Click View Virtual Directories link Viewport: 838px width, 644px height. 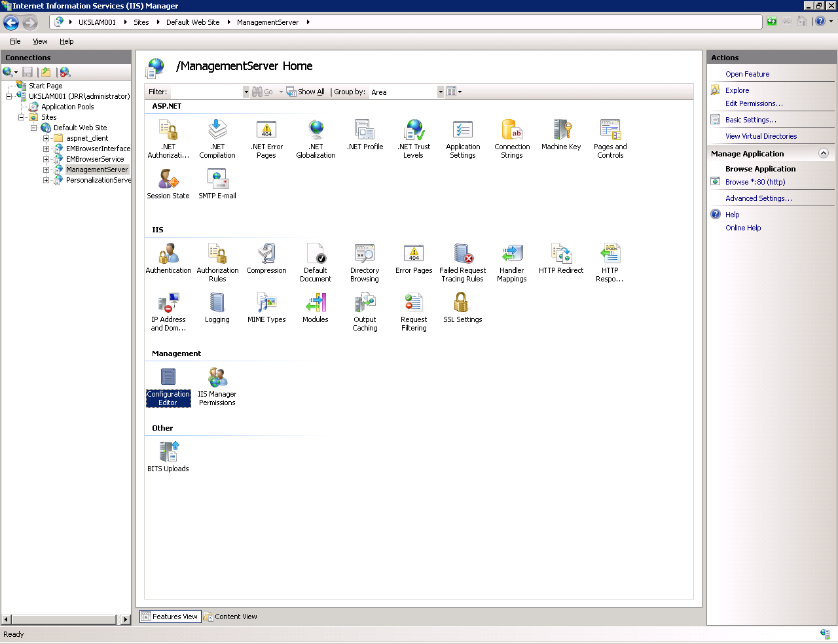coord(761,136)
